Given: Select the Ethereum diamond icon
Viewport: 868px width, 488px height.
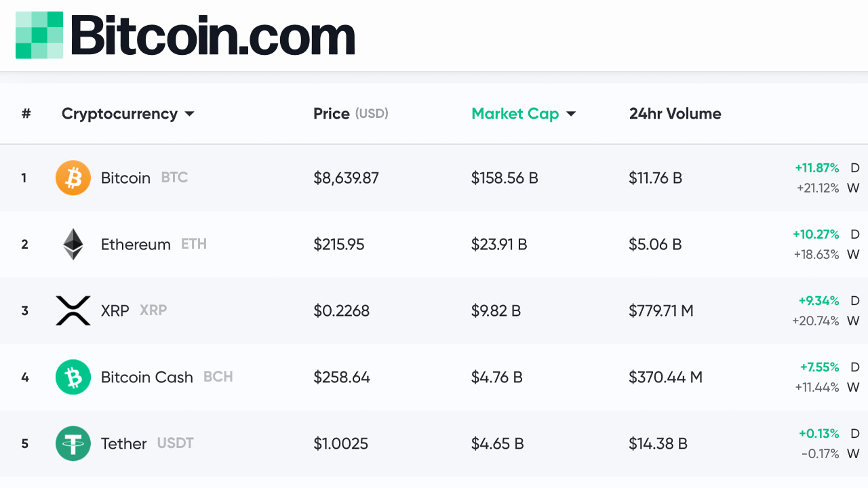Looking at the screenshot, I should click(73, 244).
